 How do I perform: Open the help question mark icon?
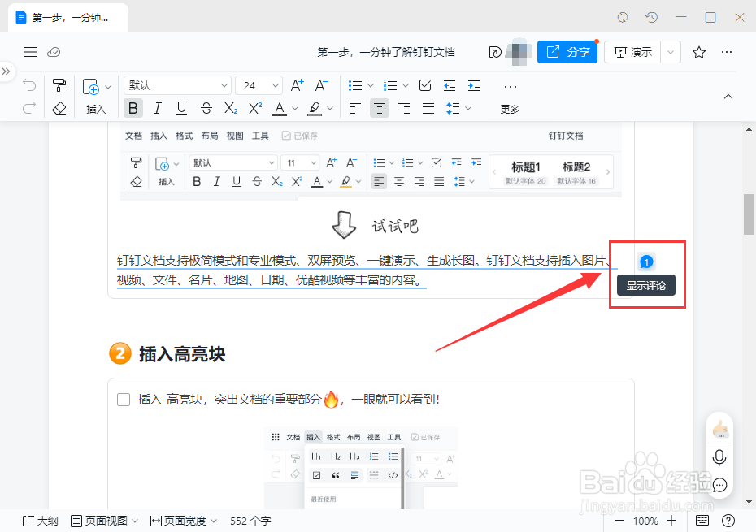(728, 521)
